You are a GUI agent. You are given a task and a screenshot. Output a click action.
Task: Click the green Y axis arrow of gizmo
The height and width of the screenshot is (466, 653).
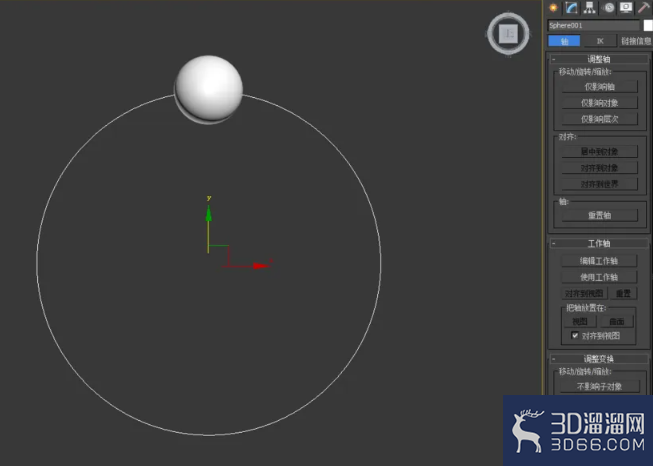click(x=209, y=213)
